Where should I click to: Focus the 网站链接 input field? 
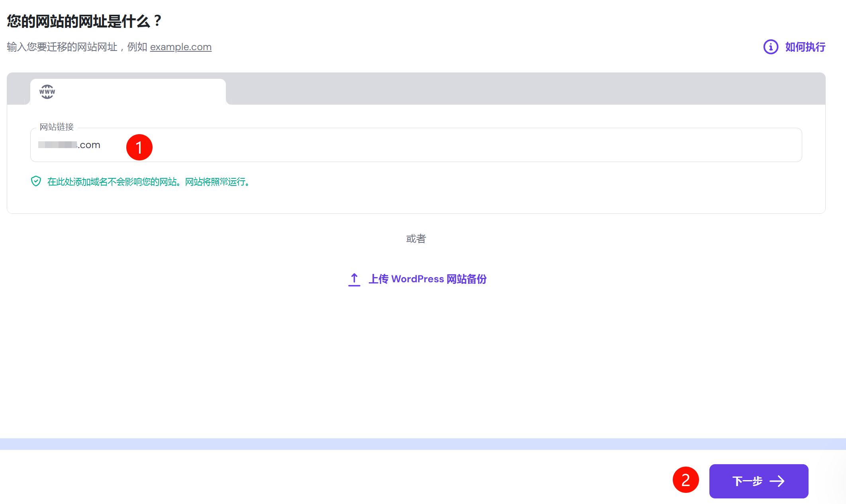(x=416, y=145)
